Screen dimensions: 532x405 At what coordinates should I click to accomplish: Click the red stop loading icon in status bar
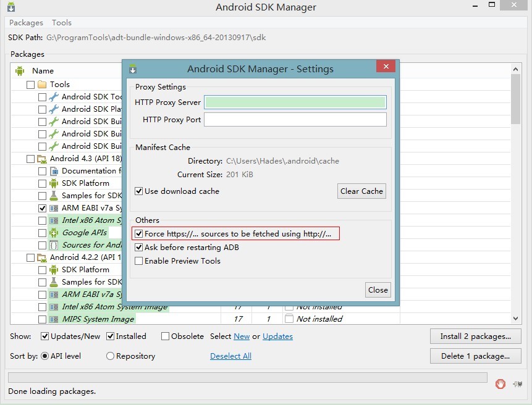tap(500, 384)
